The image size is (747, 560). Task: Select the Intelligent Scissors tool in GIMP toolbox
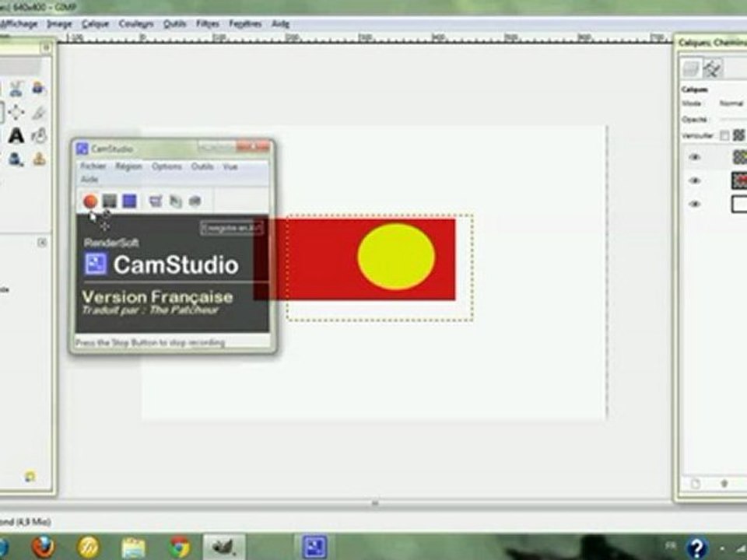16,89
